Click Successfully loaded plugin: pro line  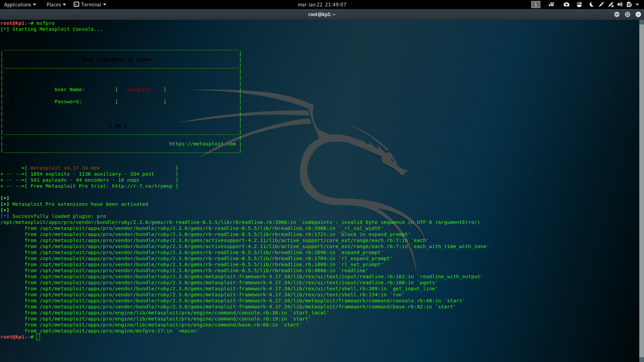59,216
